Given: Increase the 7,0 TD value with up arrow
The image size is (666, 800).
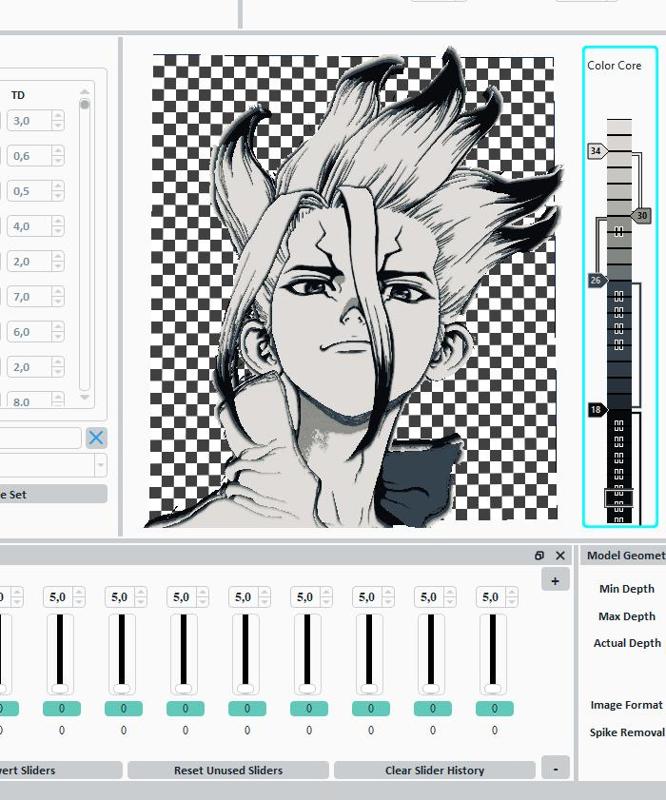Looking at the screenshot, I should 58,292.
